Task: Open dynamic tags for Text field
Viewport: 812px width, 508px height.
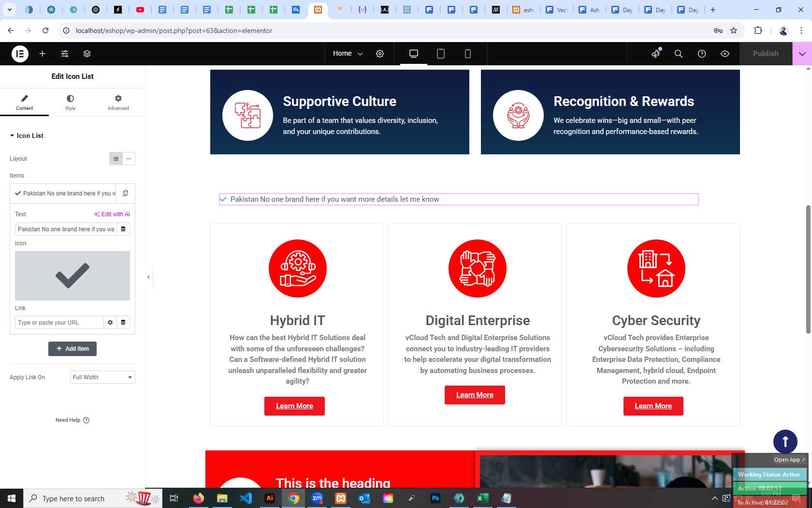Action: (x=123, y=229)
